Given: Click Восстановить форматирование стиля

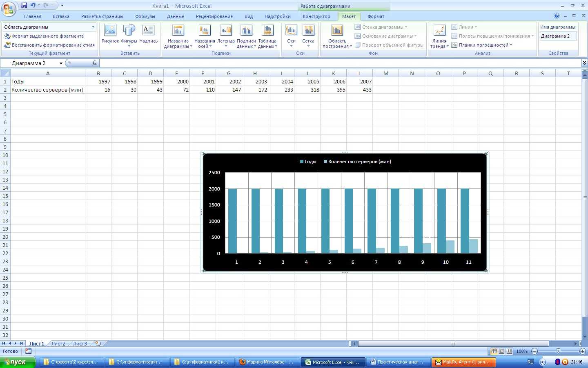Looking at the screenshot, I should 49,45.
